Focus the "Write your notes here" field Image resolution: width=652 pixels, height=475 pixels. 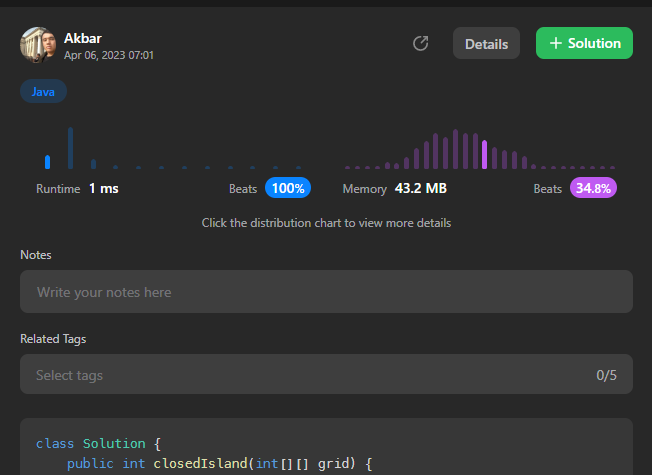click(x=326, y=292)
